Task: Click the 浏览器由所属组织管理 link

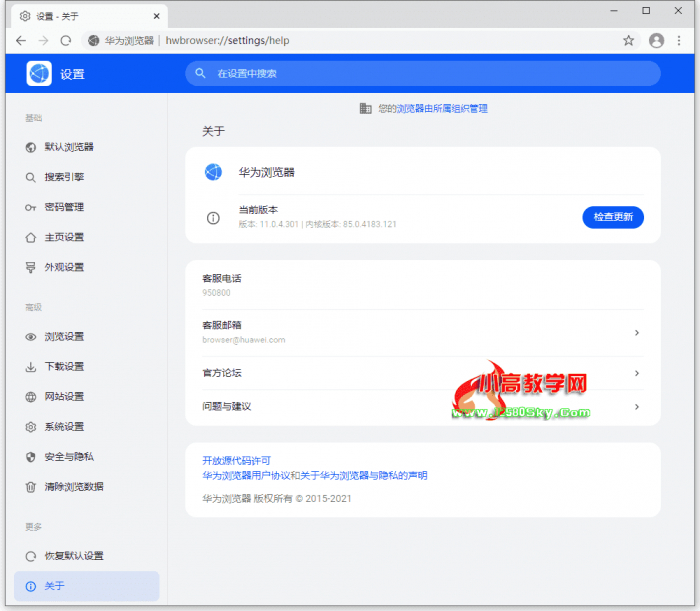Action: 442,108
